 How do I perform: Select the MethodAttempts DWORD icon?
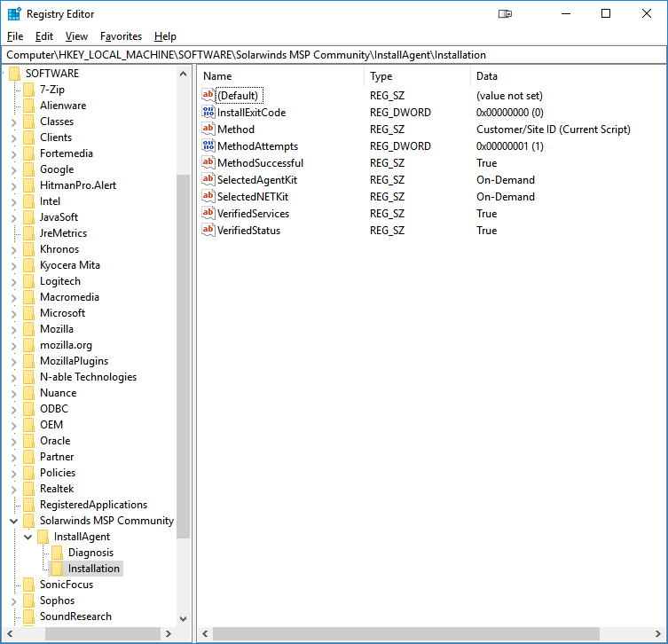[x=208, y=145]
